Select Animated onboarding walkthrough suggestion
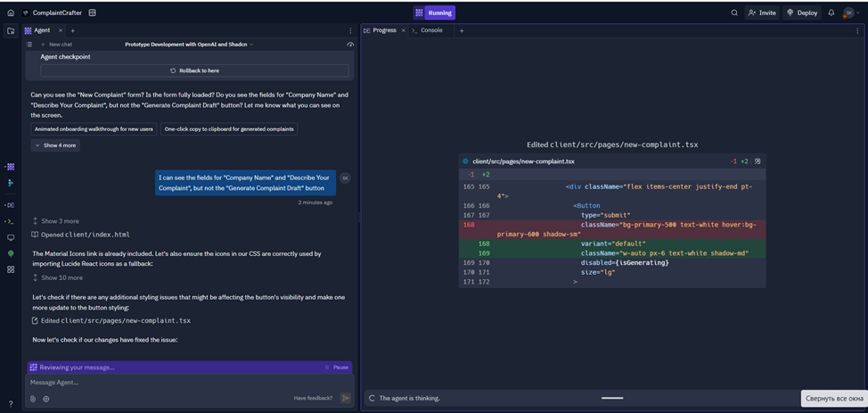The width and height of the screenshot is (868, 413). point(94,129)
